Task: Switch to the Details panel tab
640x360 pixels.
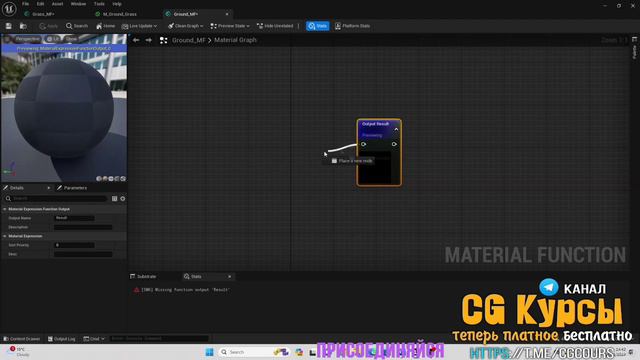Action: (16, 188)
